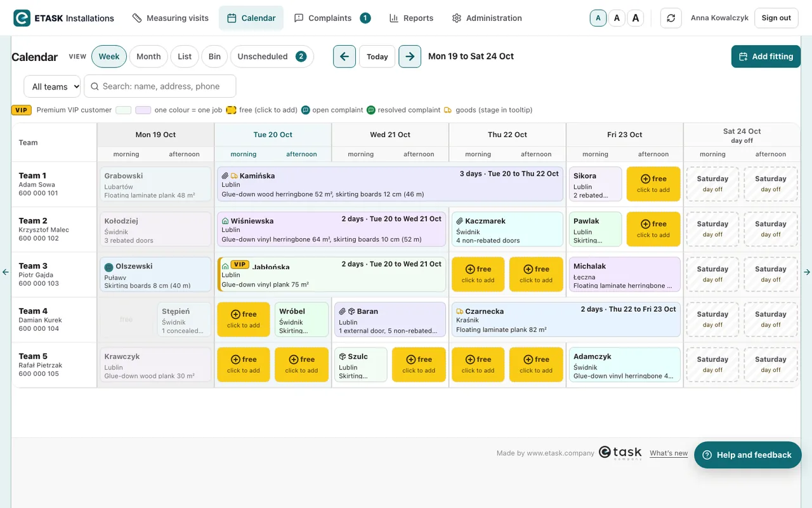The height and width of the screenshot is (508, 812).
Task: Expand the Kamińska three-day job card
Action: coord(390,184)
